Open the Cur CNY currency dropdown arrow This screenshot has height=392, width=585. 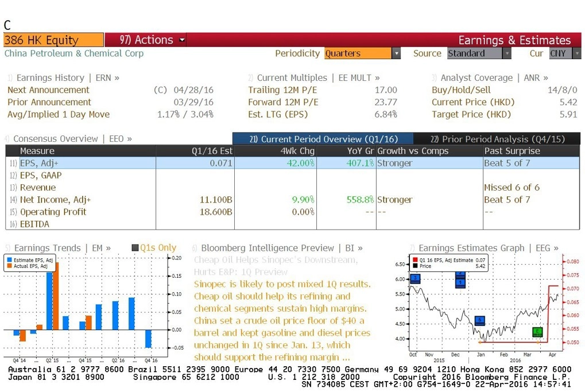click(x=577, y=53)
